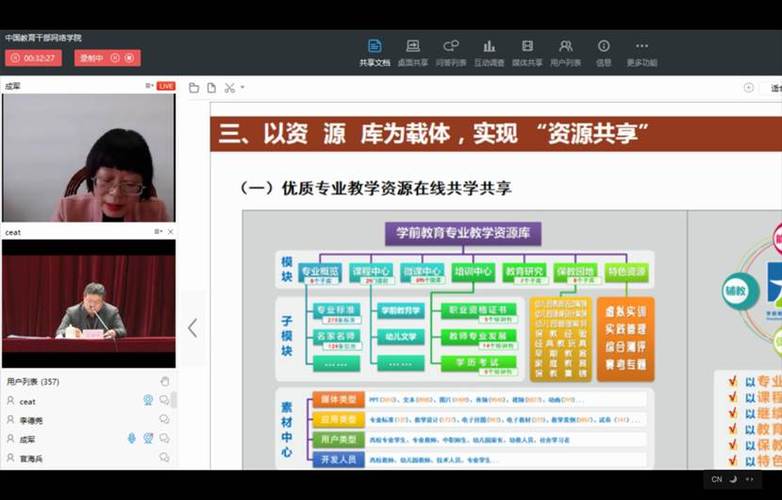
Task: Open the 互动调查 interactive survey tab
Action: [489, 53]
